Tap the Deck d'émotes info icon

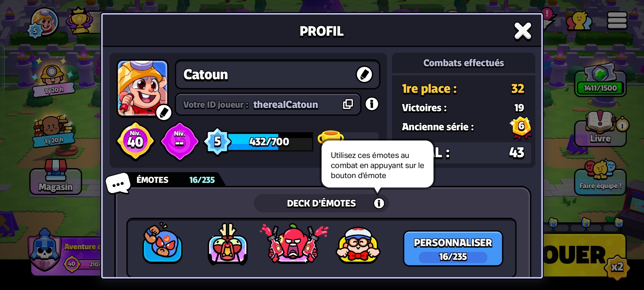tap(379, 203)
